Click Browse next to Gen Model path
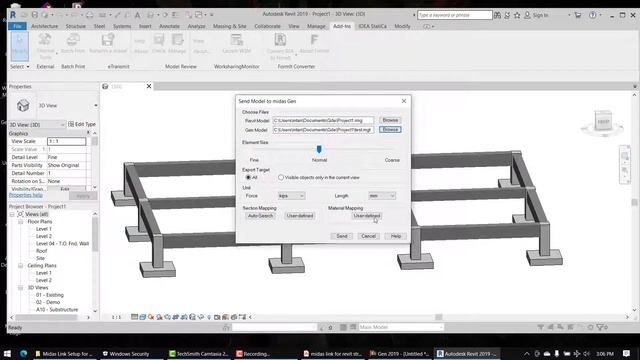 coord(390,129)
